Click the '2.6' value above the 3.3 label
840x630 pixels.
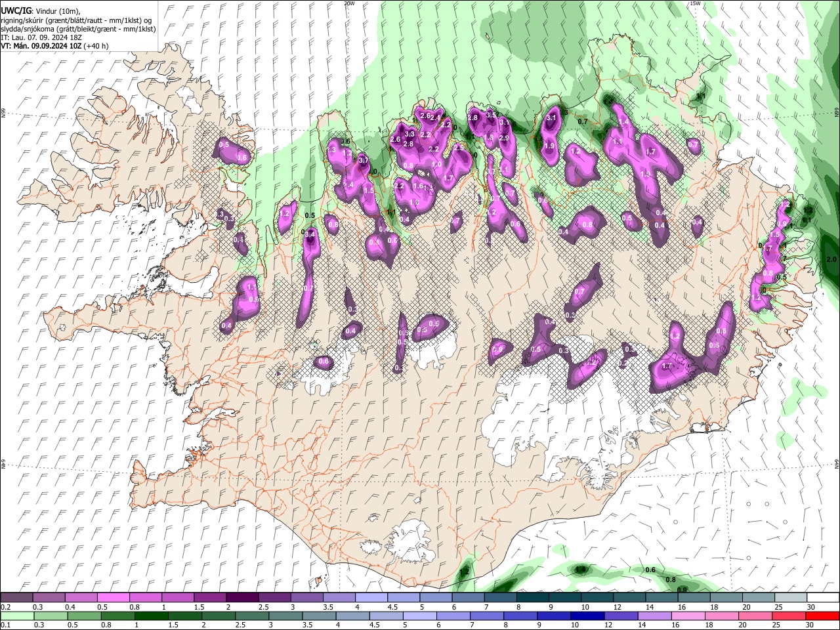[x=424, y=116]
